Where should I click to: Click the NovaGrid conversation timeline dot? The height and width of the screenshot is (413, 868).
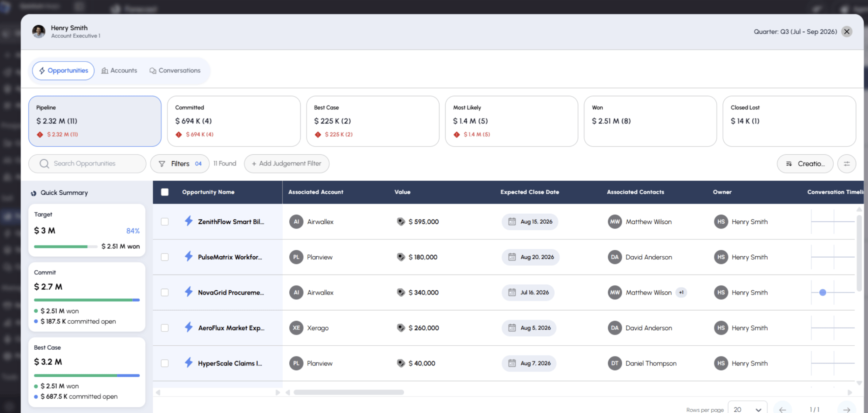(x=823, y=292)
